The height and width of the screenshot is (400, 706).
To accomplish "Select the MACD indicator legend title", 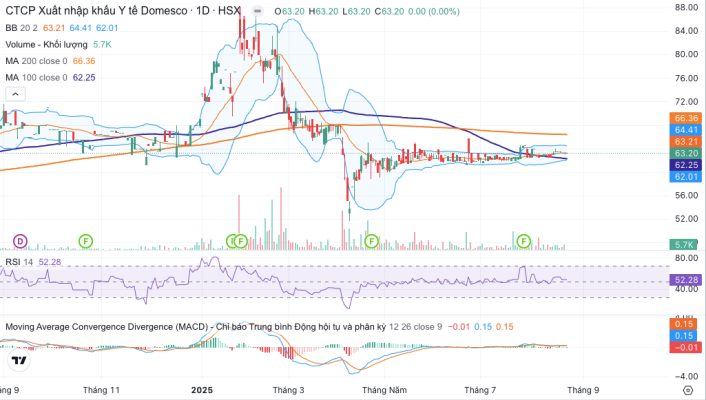I will [x=195, y=327].
